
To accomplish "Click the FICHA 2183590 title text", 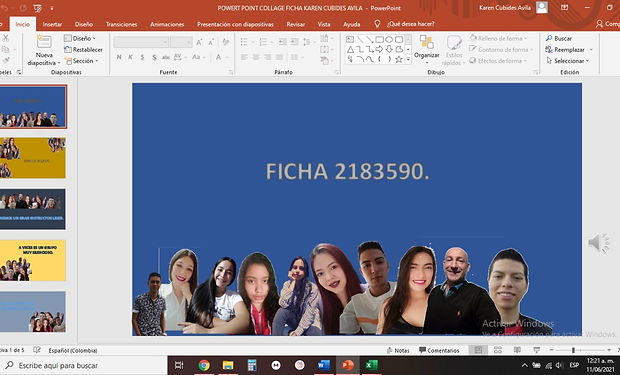I will click(347, 171).
